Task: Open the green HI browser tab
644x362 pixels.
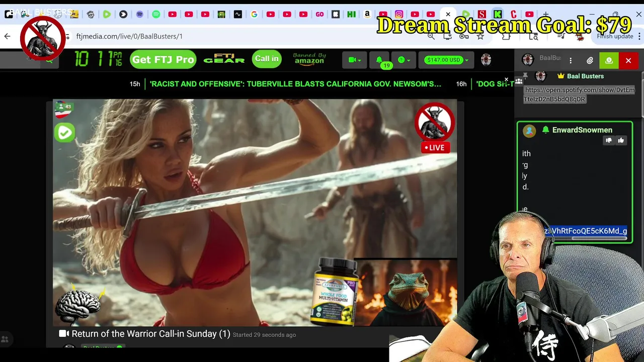Action: [352, 15]
